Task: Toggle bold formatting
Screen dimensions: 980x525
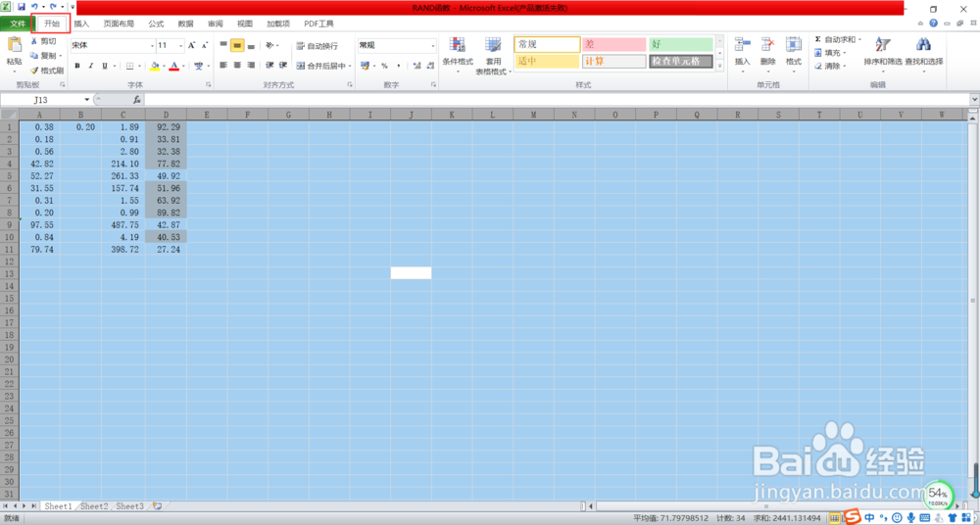Action: point(77,66)
